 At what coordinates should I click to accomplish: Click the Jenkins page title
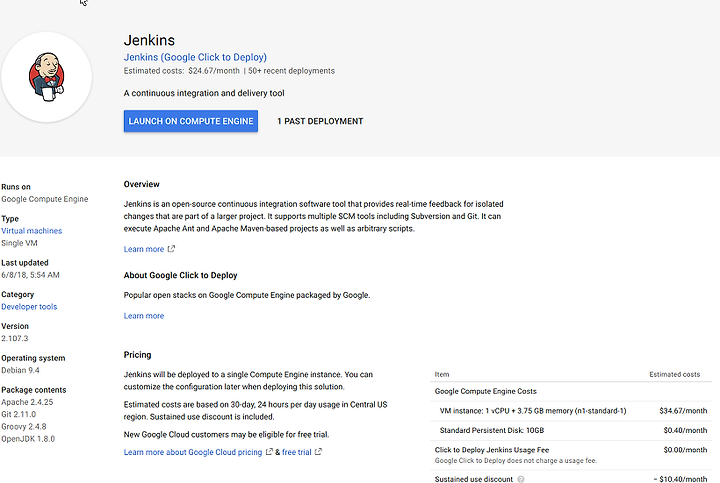pyautogui.click(x=149, y=40)
